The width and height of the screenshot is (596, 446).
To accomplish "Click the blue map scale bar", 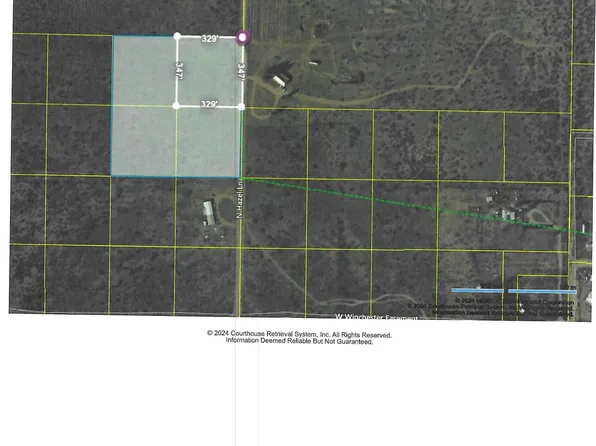I will pos(514,291).
